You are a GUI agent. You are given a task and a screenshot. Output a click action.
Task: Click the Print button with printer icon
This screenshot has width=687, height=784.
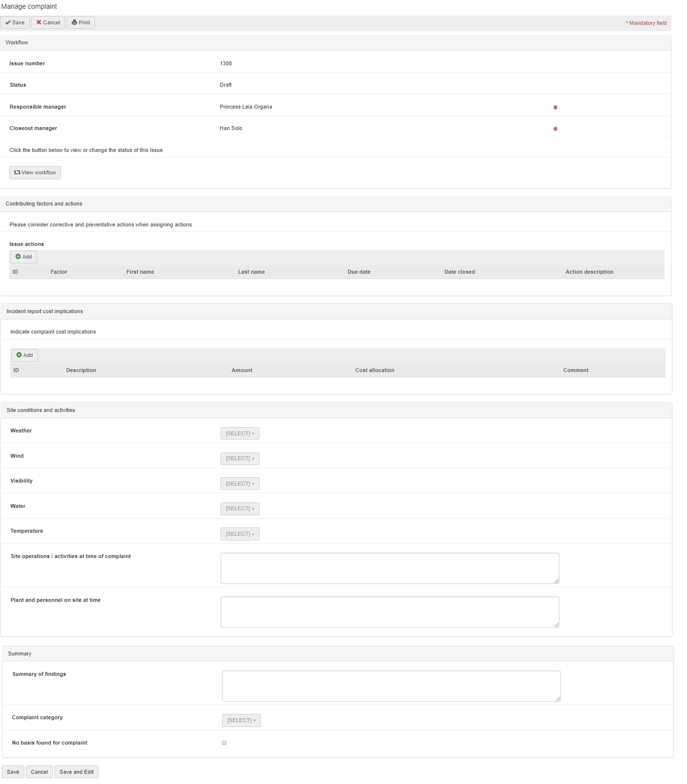81,22
